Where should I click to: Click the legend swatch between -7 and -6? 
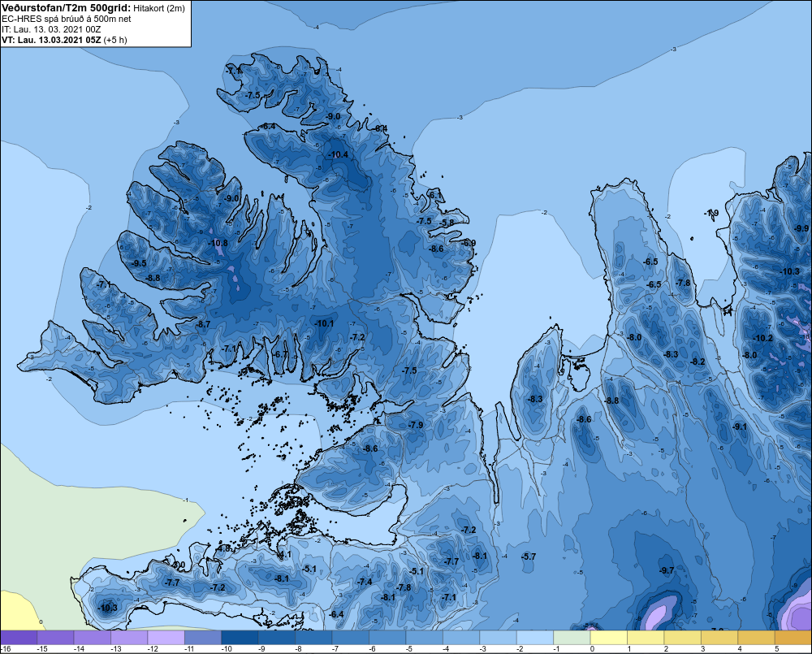pyautogui.click(x=350, y=637)
